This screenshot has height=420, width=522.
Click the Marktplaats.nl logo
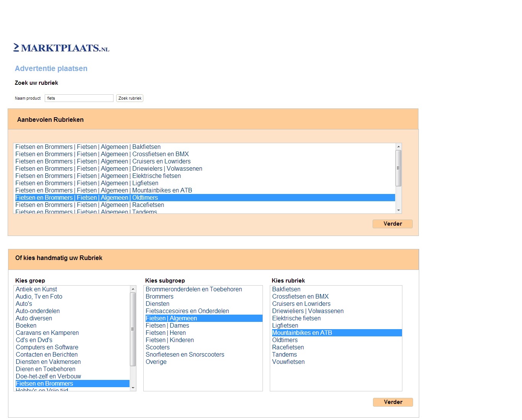coord(61,48)
